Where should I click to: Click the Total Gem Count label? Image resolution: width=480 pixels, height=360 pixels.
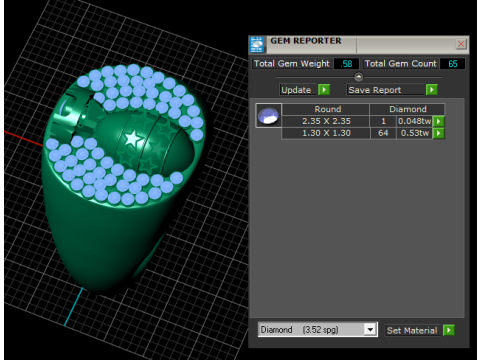pyautogui.click(x=400, y=64)
